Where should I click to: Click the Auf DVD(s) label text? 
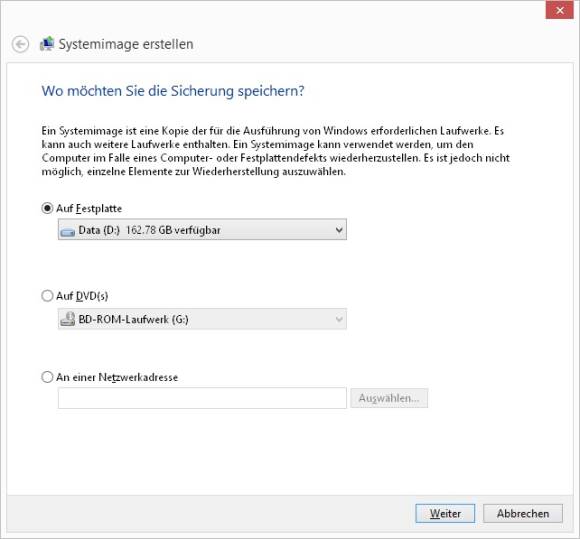82,296
